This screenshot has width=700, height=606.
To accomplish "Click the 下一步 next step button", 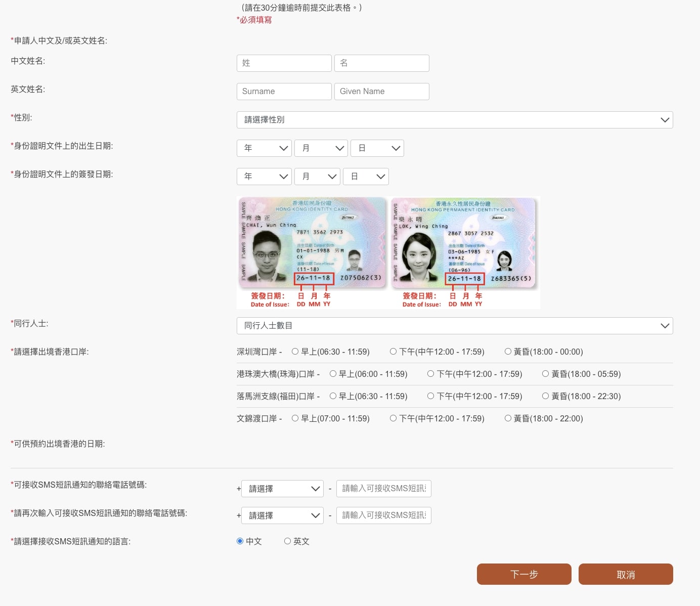I will [x=524, y=574].
